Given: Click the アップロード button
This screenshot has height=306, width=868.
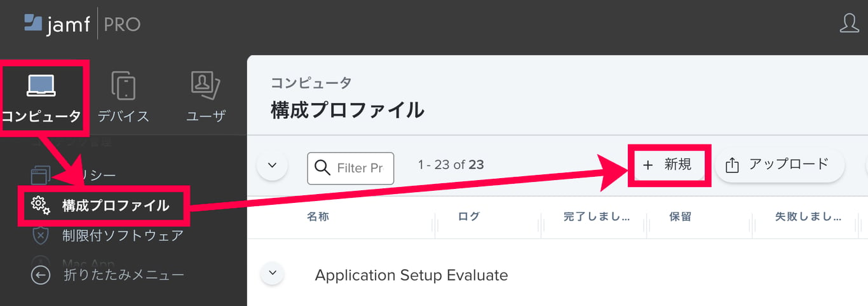Looking at the screenshot, I should click(780, 165).
